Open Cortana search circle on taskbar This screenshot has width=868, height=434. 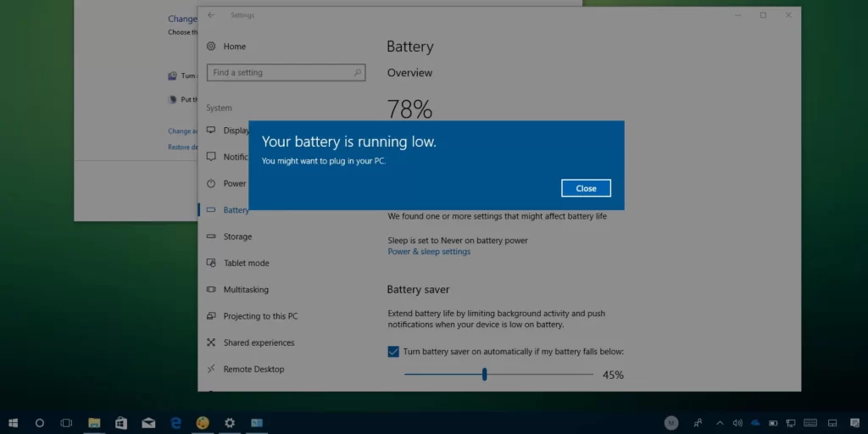39,424
